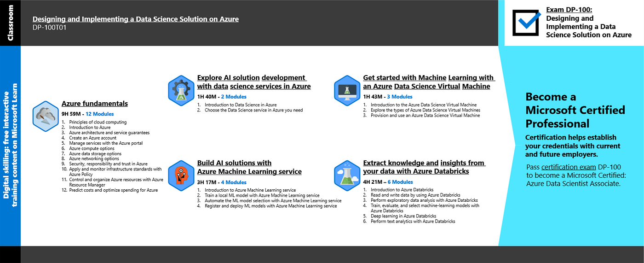The width and height of the screenshot is (644, 263).
Task: Click the 2 Modules label
Action: point(234,97)
